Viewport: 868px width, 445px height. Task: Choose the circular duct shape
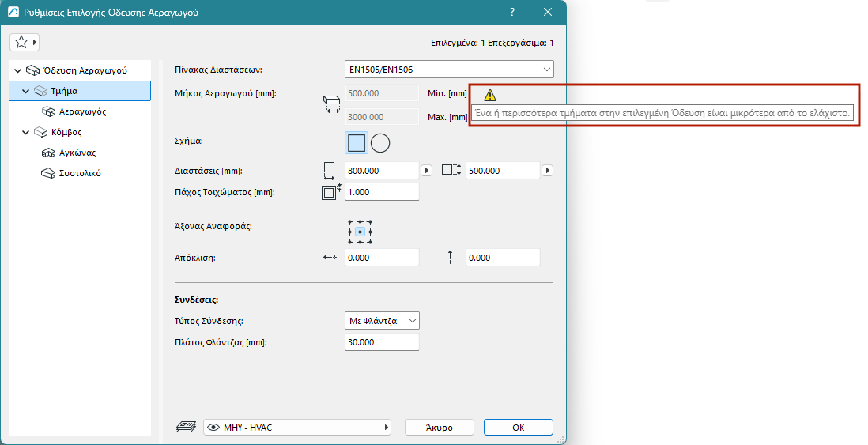point(379,143)
